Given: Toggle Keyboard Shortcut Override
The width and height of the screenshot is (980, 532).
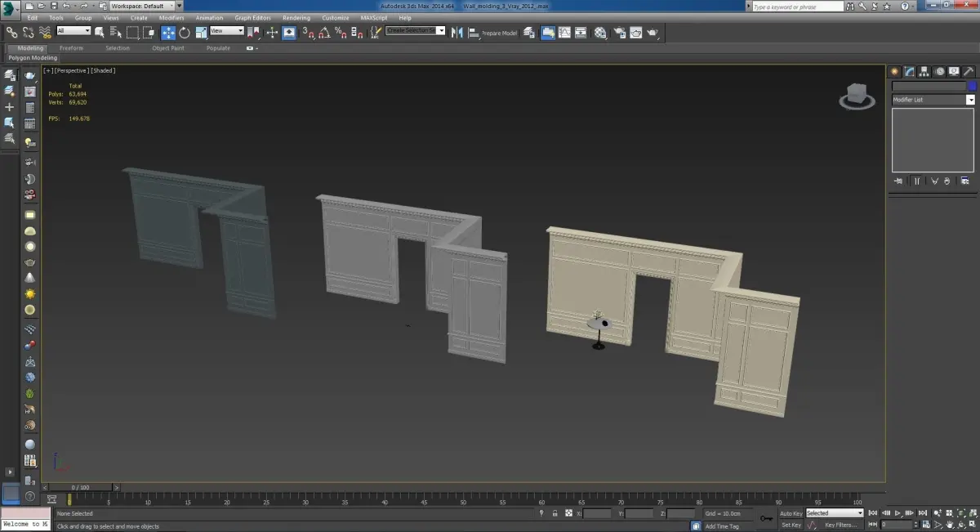Looking at the screenshot, I should pyautogui.click(x=289, y=33).
